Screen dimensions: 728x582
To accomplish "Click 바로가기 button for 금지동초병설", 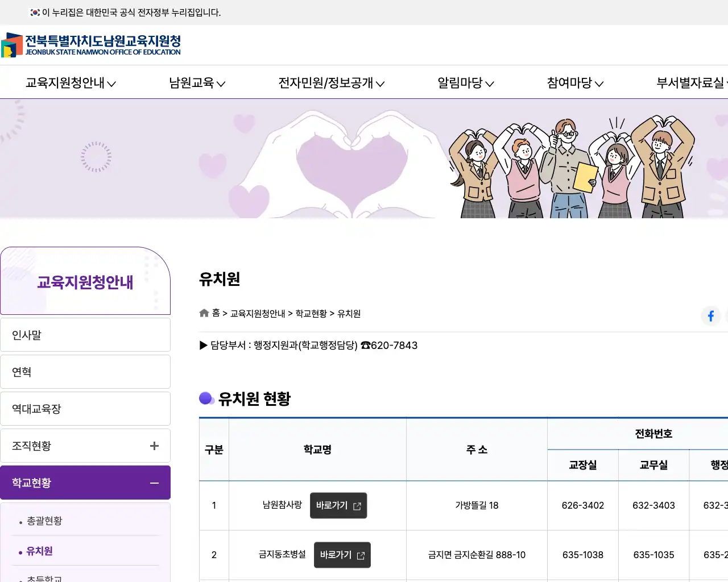I will 342,555.
